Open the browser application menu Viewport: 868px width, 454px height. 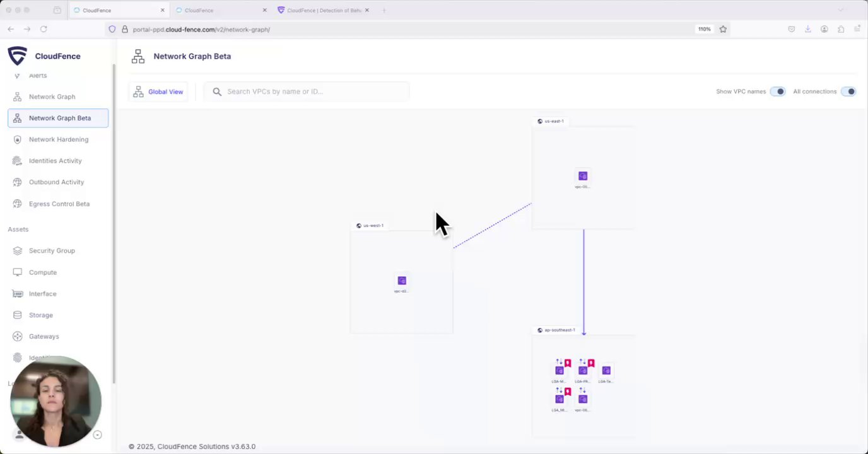[x=857, y=29]
